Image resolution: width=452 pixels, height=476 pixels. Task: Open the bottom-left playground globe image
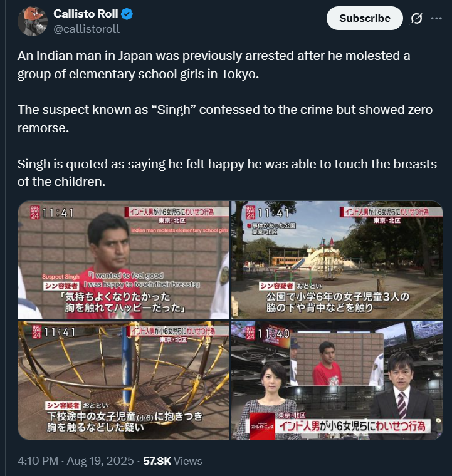(x=124, y=380)
